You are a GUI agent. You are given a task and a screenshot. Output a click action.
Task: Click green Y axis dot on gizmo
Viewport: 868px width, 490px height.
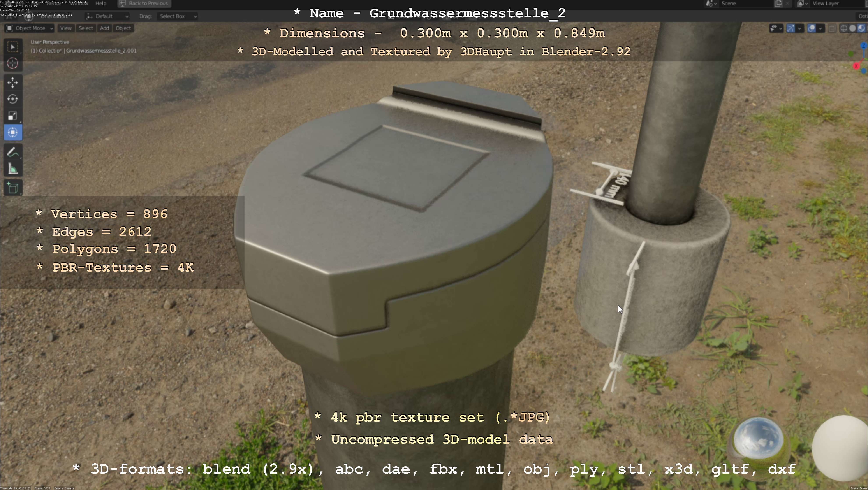[851, 54]
